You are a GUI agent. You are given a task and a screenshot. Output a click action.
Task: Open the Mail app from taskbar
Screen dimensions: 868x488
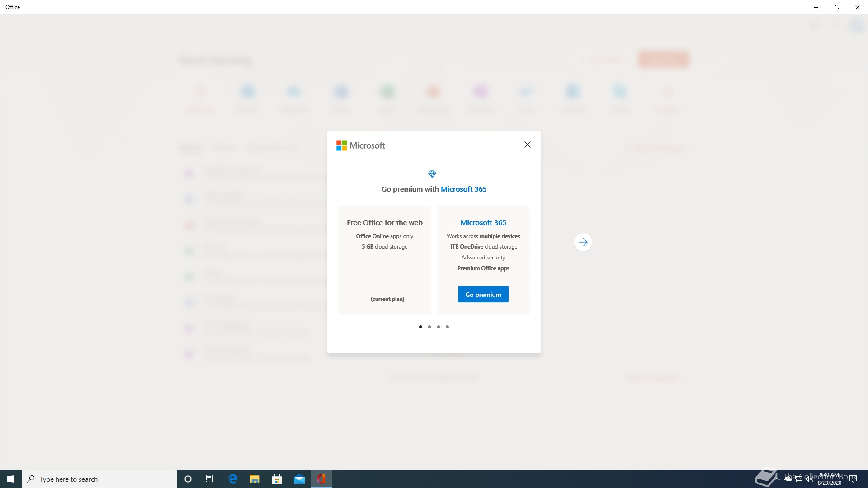299,479
